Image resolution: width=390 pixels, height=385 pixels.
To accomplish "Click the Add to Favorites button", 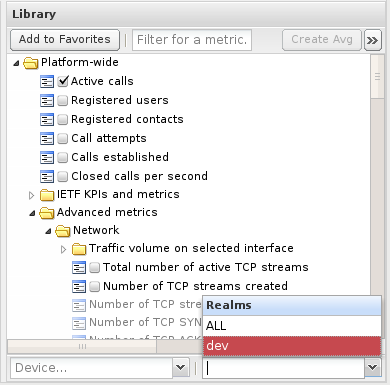I will [x=65, y=40].
